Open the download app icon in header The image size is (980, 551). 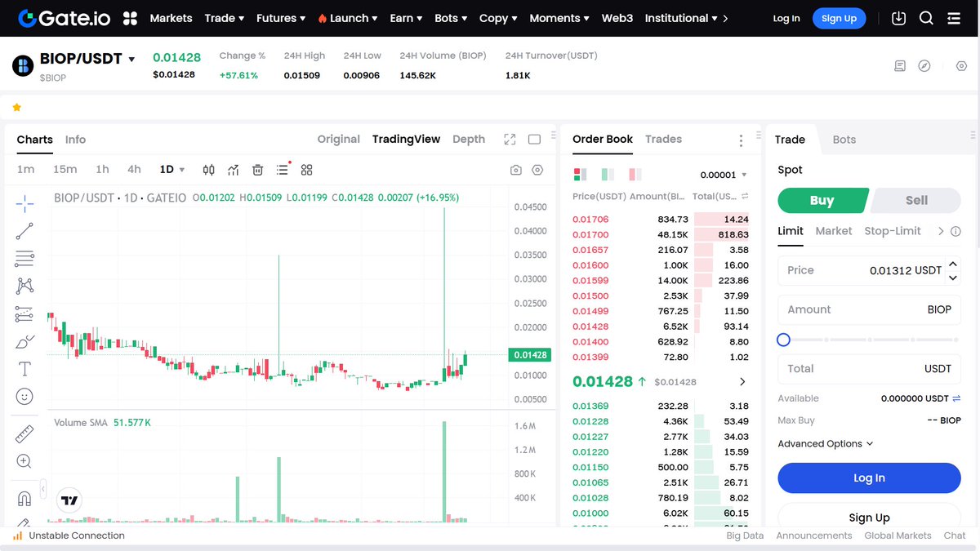[899, 18]
